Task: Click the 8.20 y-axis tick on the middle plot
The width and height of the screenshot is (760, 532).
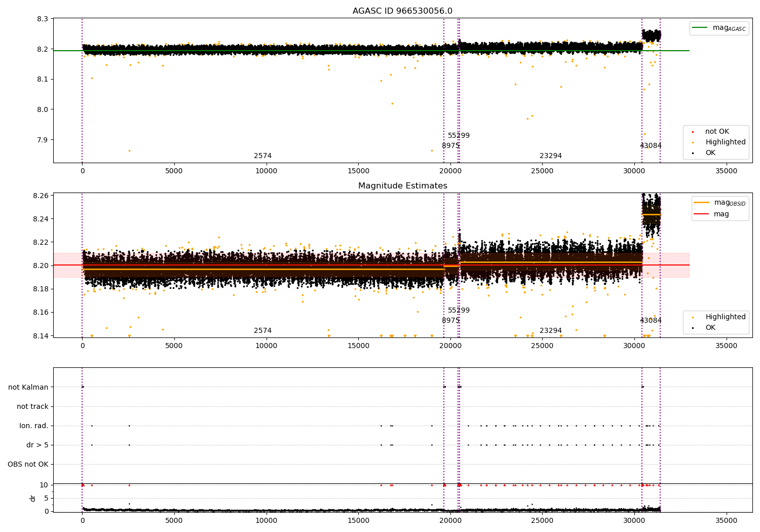Action: (42, 265)
